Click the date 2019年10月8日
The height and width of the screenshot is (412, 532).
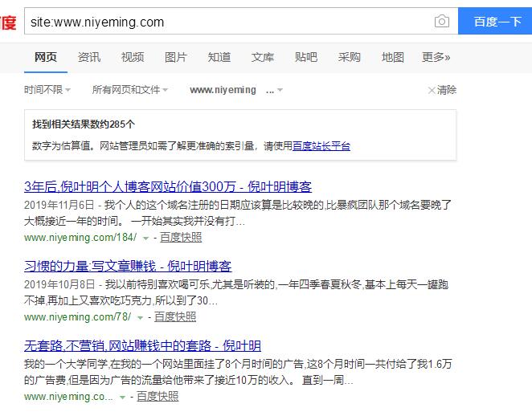(59, 284)
